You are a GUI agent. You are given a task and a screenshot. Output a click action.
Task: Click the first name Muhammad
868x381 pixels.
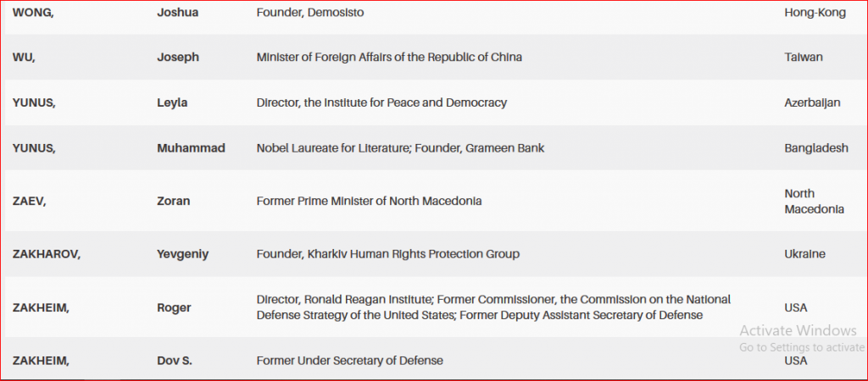(191, 148)
